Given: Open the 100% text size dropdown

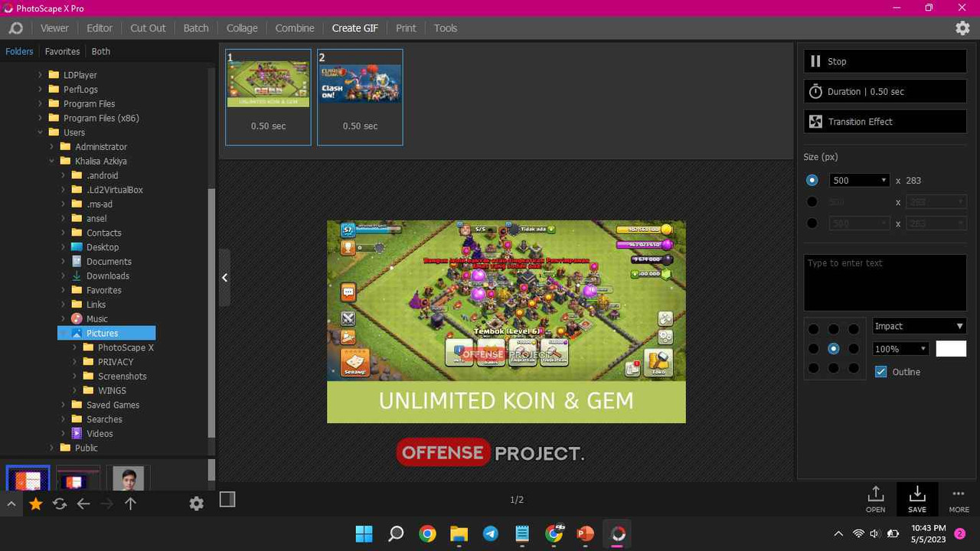Looking at the screenshot, I should [900, 349].
